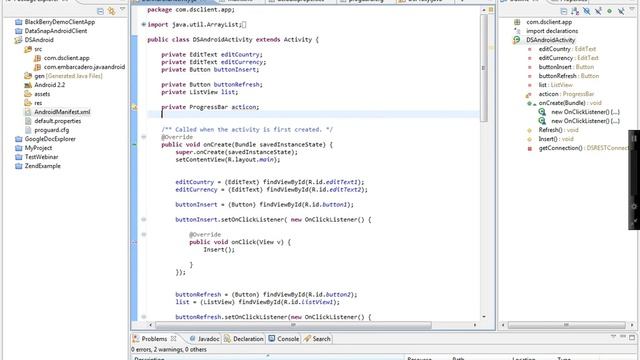Select the assets folder
Image resolution: width=640 pixels, height=360 pixels.
click(42, 94)
